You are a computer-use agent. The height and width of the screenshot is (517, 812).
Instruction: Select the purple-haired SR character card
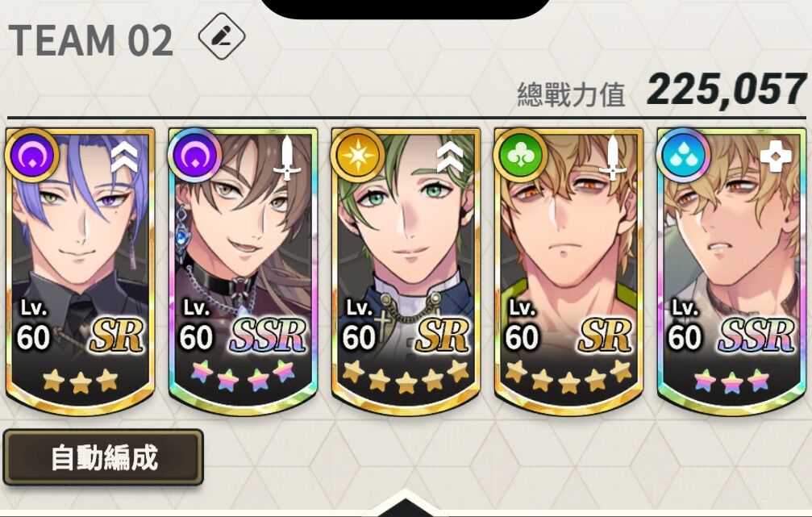(x=81, y=271)
